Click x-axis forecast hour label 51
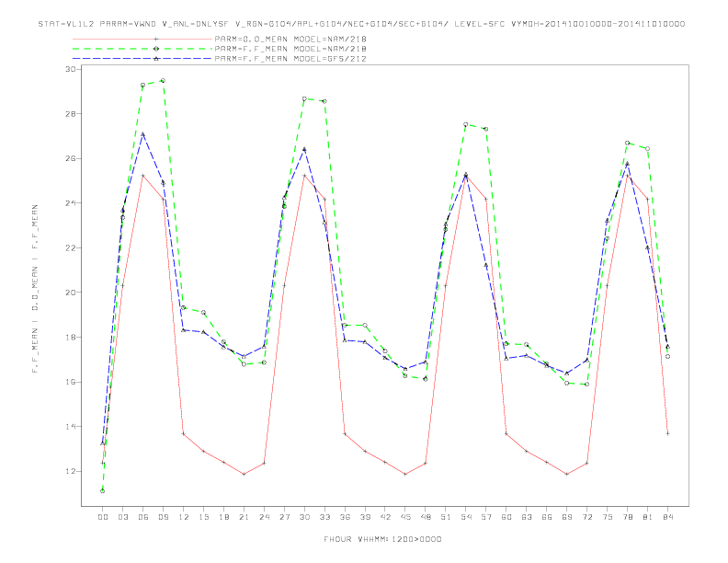Screen dimensions: 728x563 point(446,517)
